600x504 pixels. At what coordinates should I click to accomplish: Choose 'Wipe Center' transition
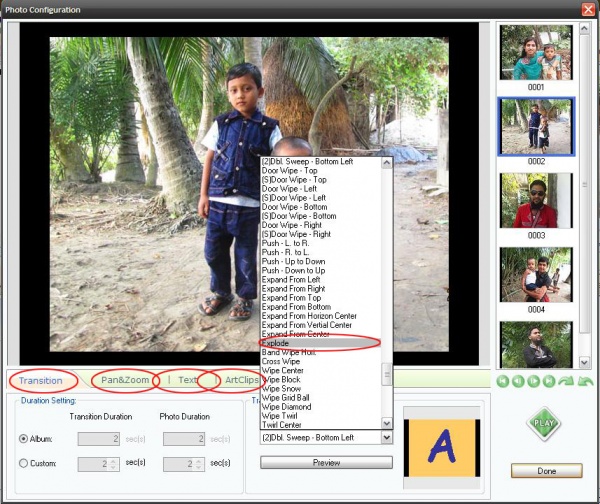[x=321, y=370]
